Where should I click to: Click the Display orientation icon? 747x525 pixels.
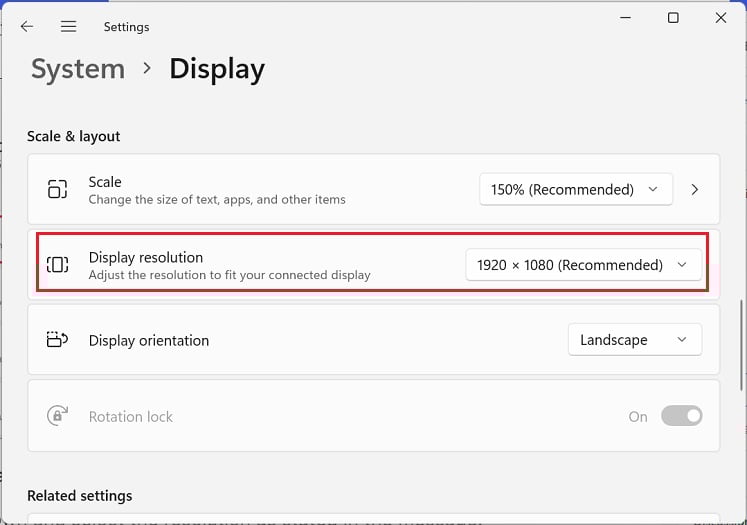click(x=57, y=340)
